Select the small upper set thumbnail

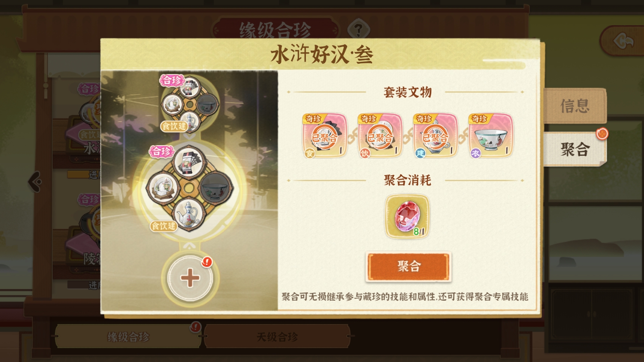coord(190,104)
